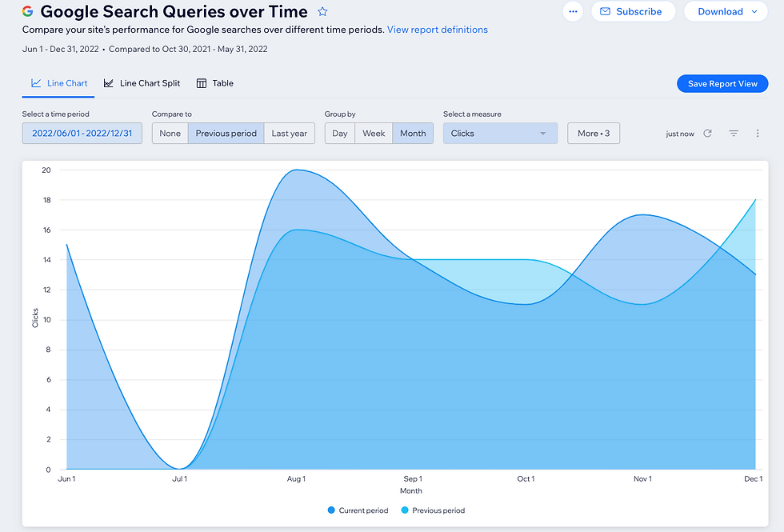
Task: Open the More • 3 filters menu
Action: pos(594,134)
